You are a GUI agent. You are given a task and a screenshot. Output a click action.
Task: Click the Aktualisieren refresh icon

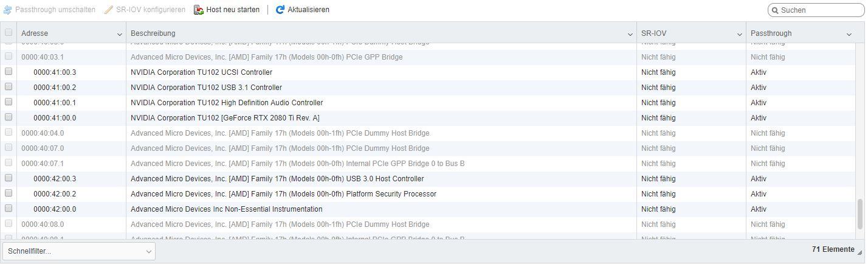pyautogui.click(x=280, y=10)
